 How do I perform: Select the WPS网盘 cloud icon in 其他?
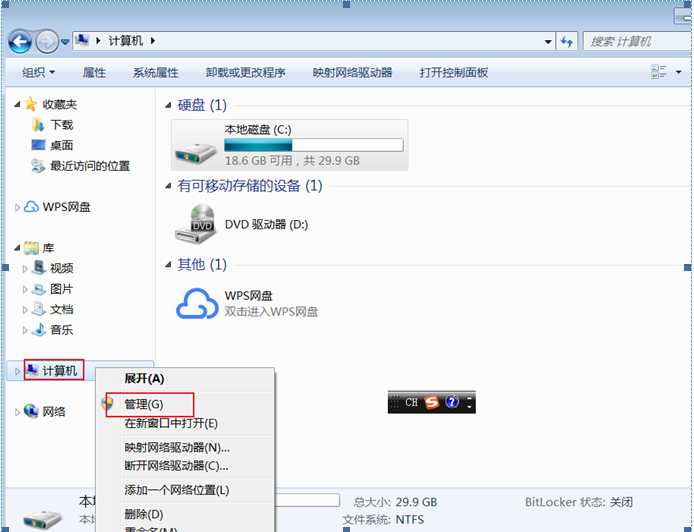[x=197, y=304]
